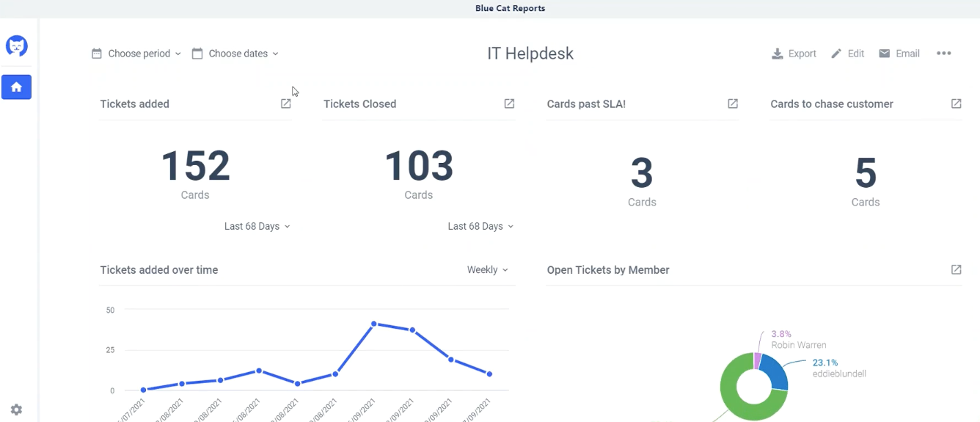Viewport: 980px width, 422px height.
Task: Expand Open Tickets by Member popout icon
Action: point(956,270)
